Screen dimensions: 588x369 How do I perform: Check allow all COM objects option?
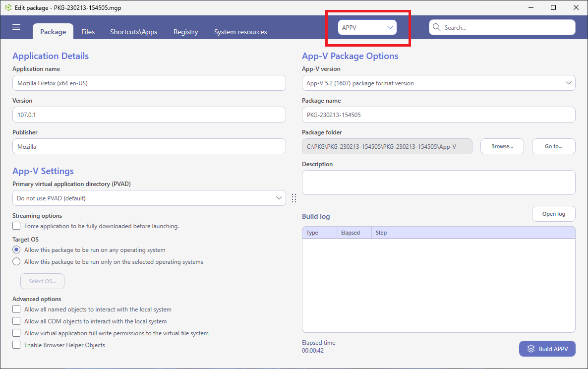[16, 321]
